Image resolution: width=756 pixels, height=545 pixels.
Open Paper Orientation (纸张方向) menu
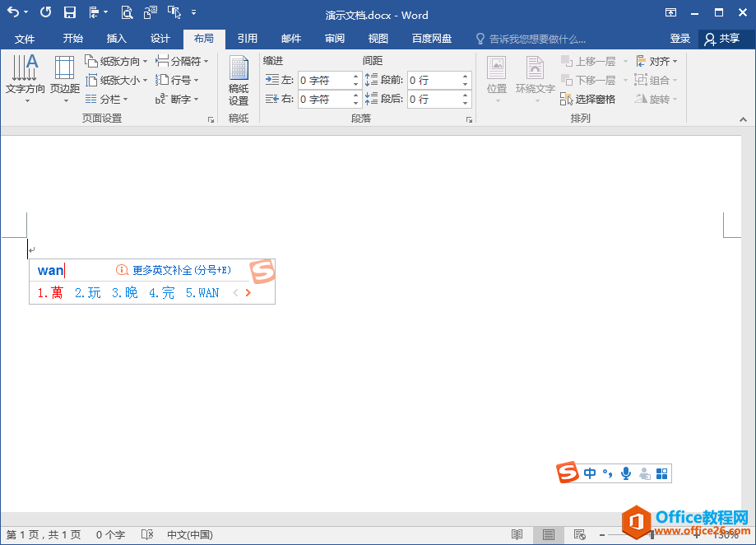[116, 61]
